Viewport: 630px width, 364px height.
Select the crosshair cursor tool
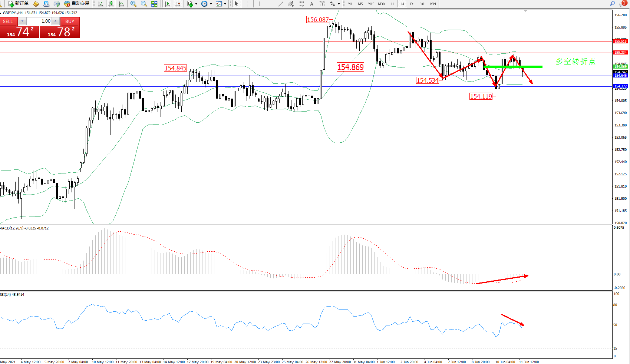click(247, 4)
